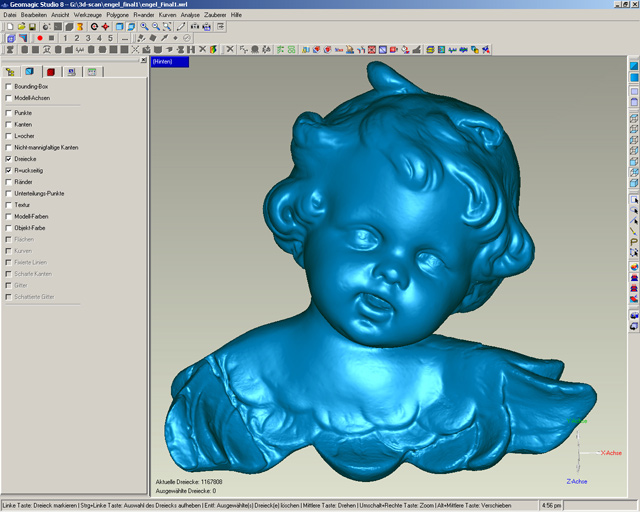640x512 pixels.
Task: Switch to the model tree panel tab
Action: 11,72
